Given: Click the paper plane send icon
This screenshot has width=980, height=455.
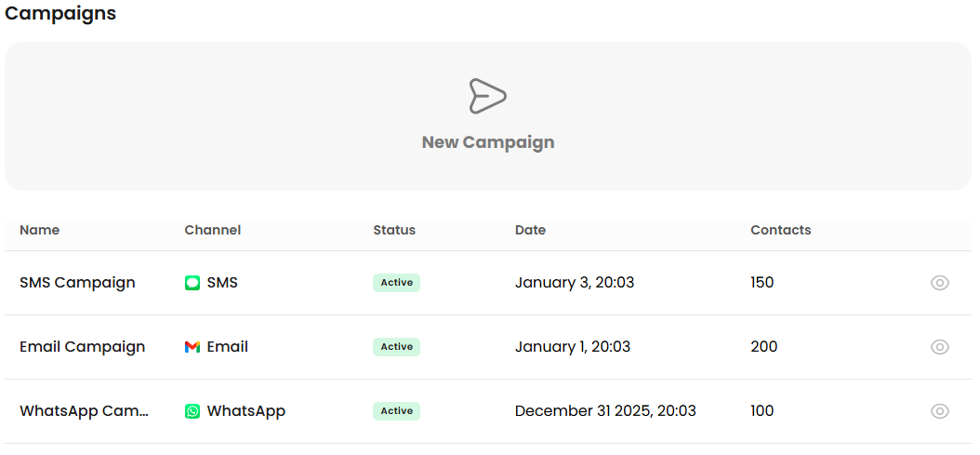Looking at the screenshot, I should 487,96.
